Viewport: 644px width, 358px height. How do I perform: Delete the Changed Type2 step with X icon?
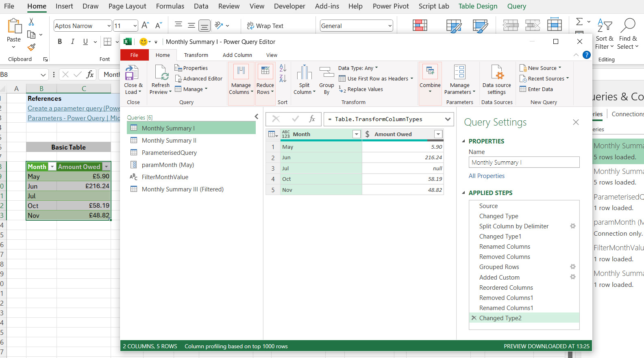(x=474, y=318)
